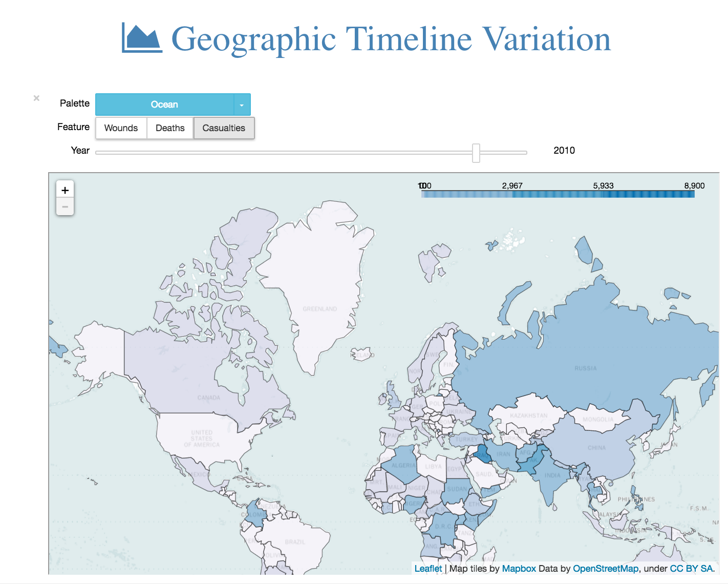Click the Feature label
Viewport: 728px width, 584px height.
73,127
